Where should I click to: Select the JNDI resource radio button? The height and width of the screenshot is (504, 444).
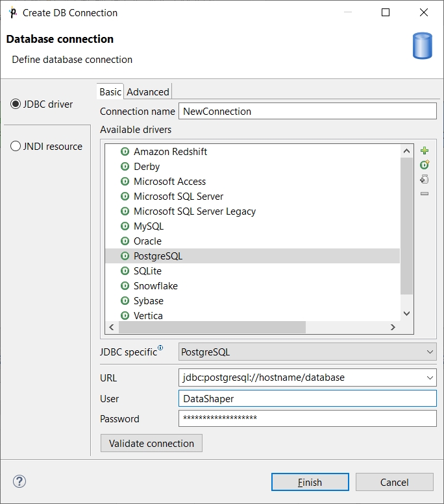(x=16, y=147)
